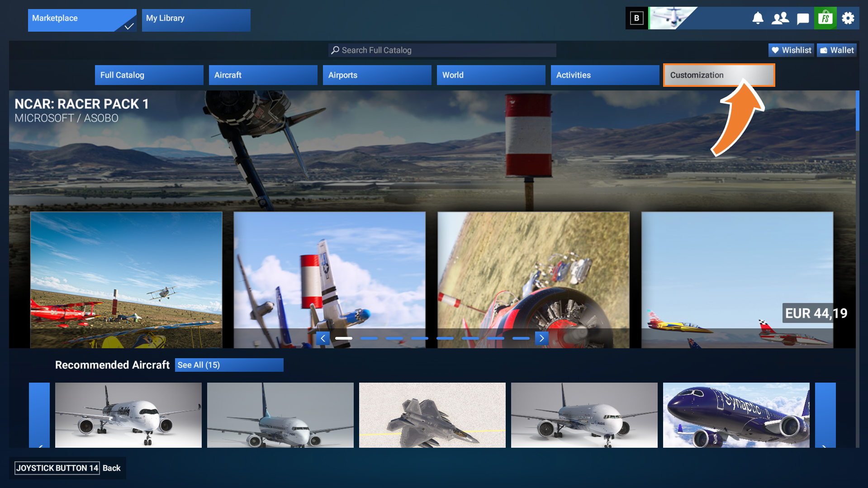The width and height of the screenshot is (868, 488).
Task: Click See All (15) recommended aircraft
Action: 229,365
